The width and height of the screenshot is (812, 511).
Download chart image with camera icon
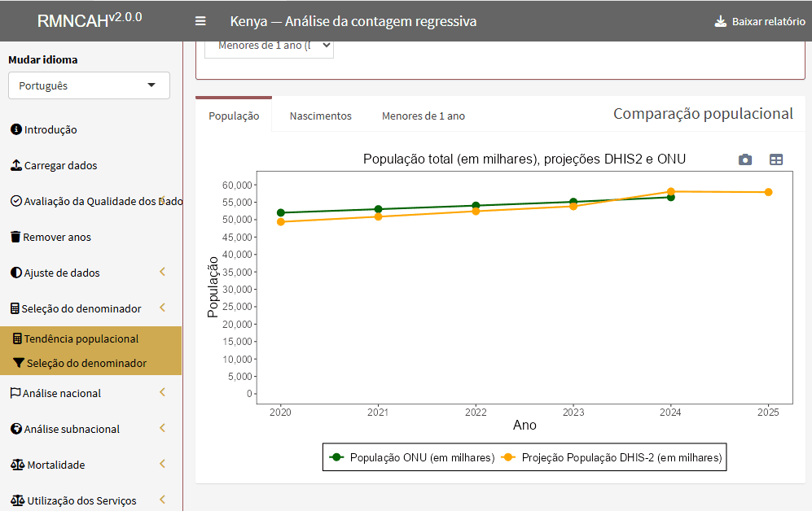click(x=745, y=159)
